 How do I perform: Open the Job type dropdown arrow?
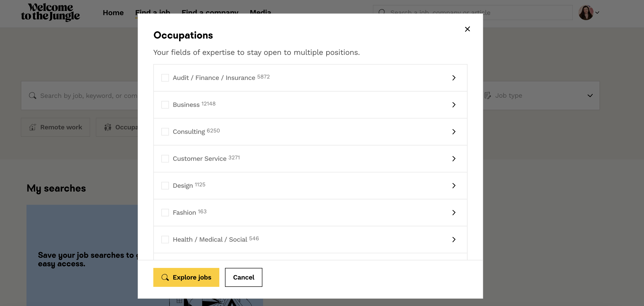(x=590, y=96)
